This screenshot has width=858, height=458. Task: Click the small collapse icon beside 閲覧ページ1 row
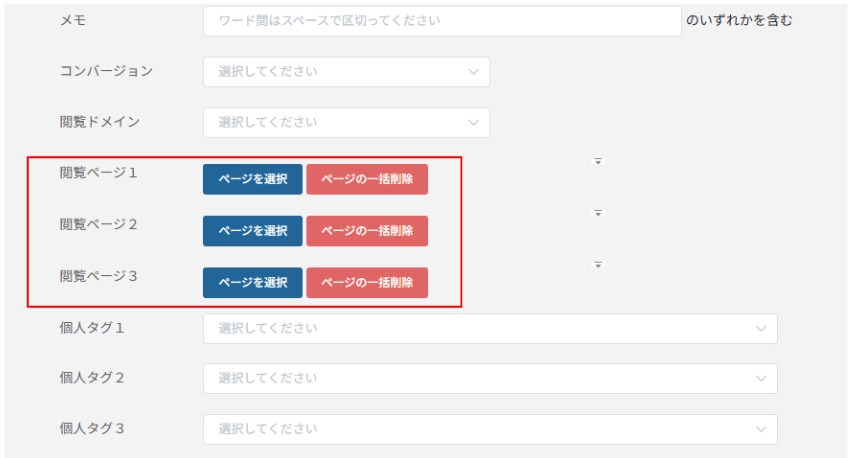click(598, 161)
